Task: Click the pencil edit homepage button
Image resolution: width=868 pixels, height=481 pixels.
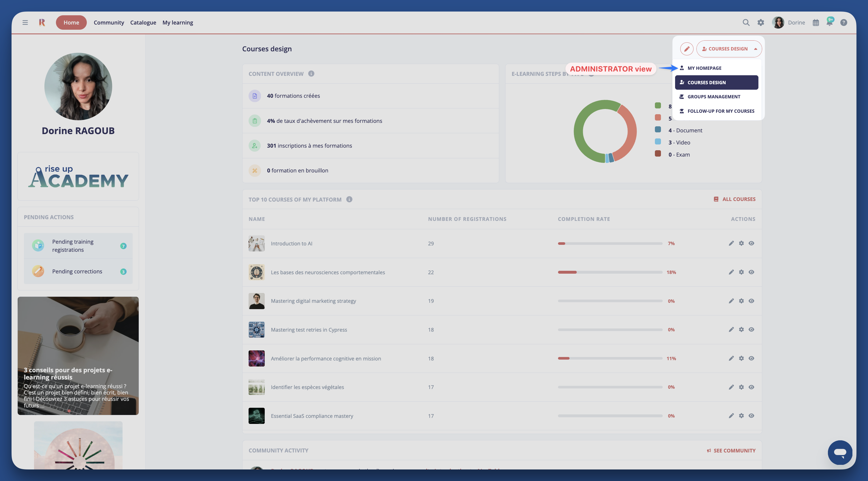Action: (686, 49)
